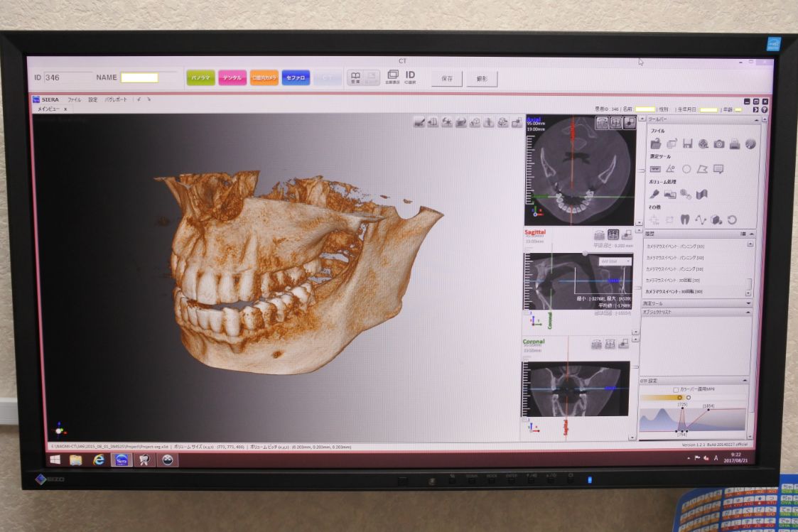Collapse the オブジェクトリスト panel
798x532 pixels.
[748, 312]
